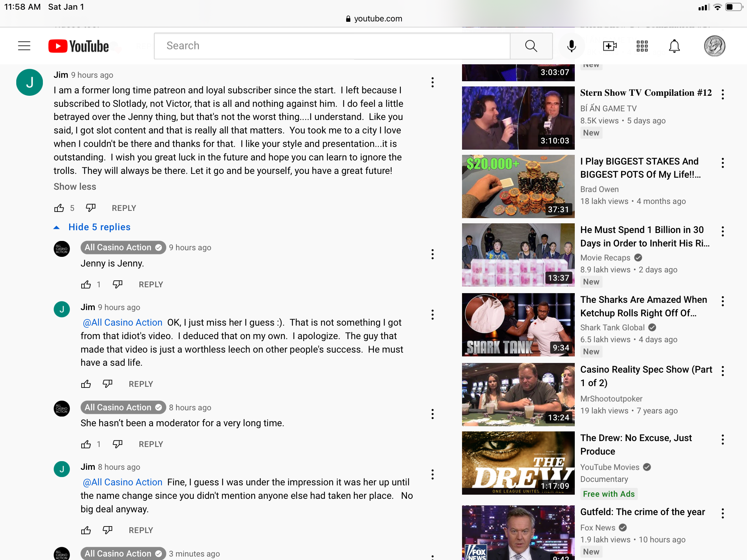Open Brad Owen BIGGEST STAKES video thumbnail
This screenshot has height=560, width=747.
point(518,186)
